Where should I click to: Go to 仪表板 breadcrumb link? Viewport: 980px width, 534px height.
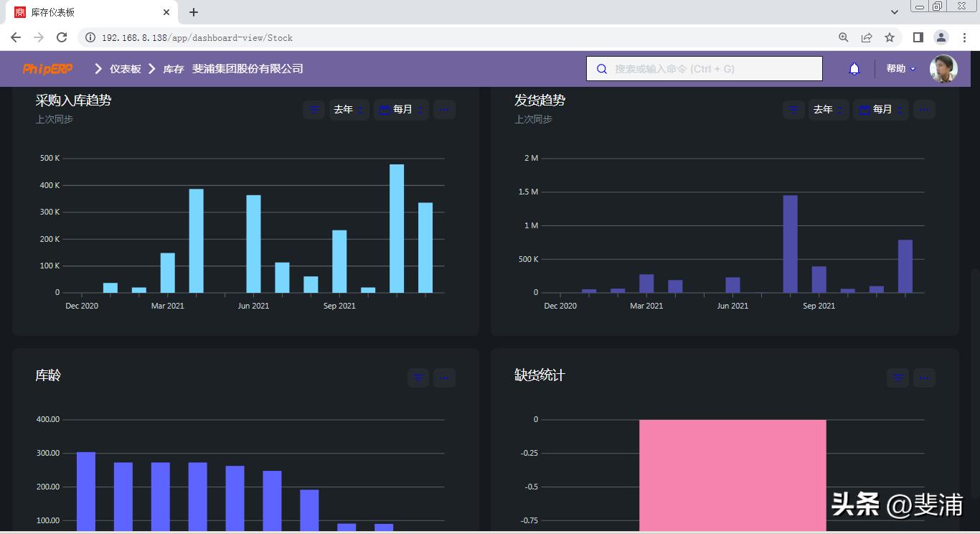pyautogui.click(x=125, y=69)
